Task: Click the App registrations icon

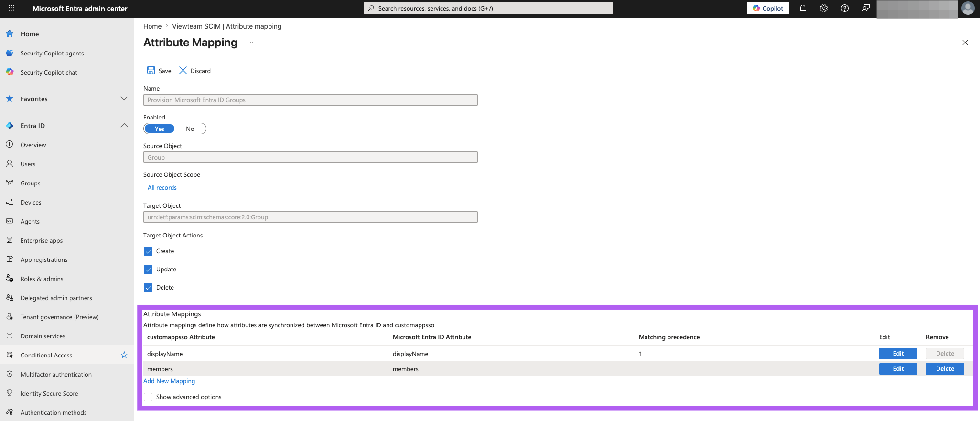Action: pyautogui.click(x=10, y=259)
